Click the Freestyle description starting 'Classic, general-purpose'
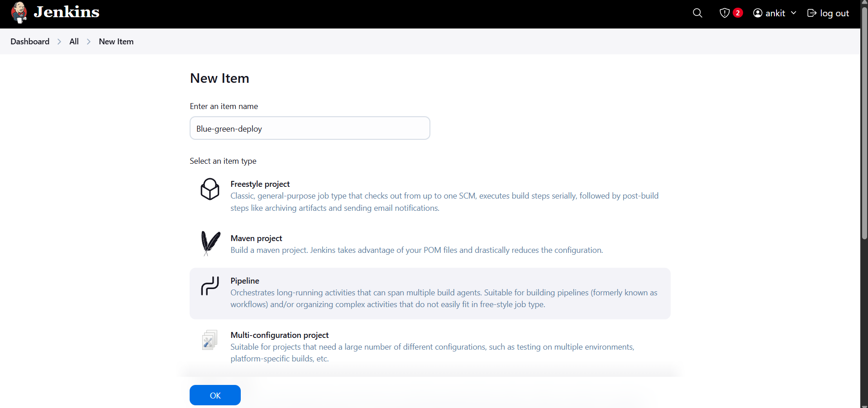This screenshot has width=868, height=408. [x=444, y=202]
